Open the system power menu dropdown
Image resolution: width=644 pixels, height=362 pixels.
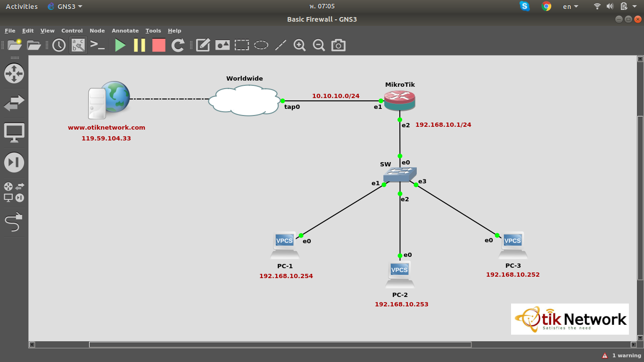pyautogui.click(x=636, y=7)
